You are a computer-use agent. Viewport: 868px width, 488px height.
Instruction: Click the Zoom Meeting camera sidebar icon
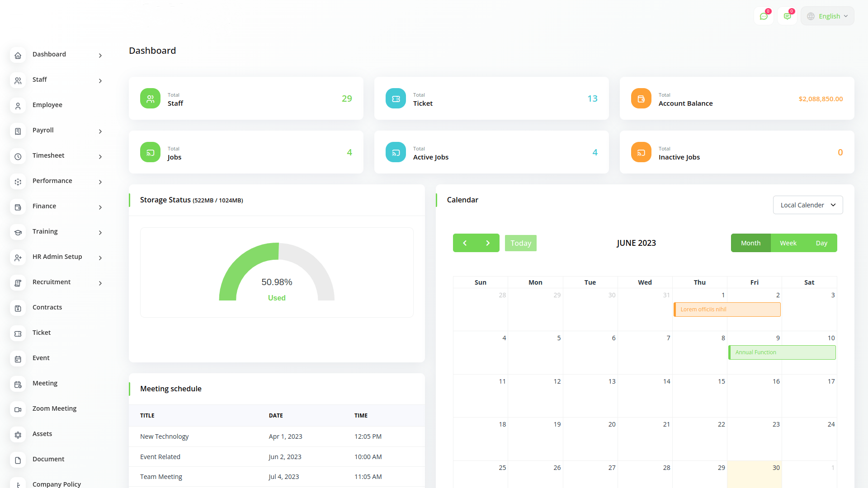tap(18, 409)
